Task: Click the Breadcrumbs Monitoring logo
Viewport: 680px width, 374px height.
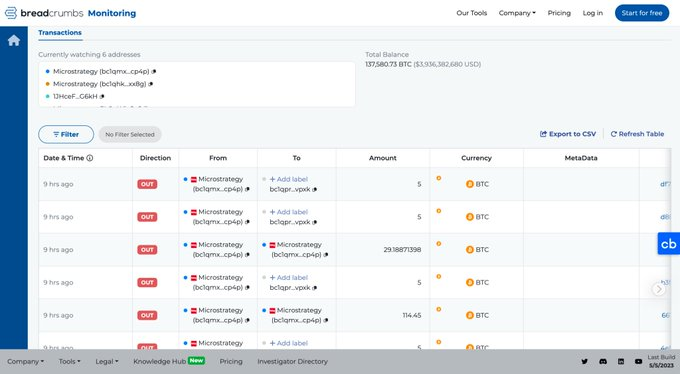Action: point(70,13)
